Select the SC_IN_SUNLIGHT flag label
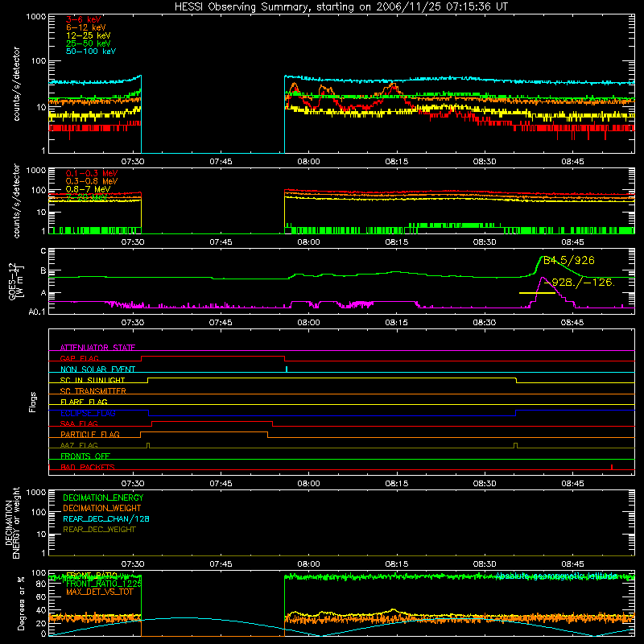644x644 pixels. [x=93, y=380]
